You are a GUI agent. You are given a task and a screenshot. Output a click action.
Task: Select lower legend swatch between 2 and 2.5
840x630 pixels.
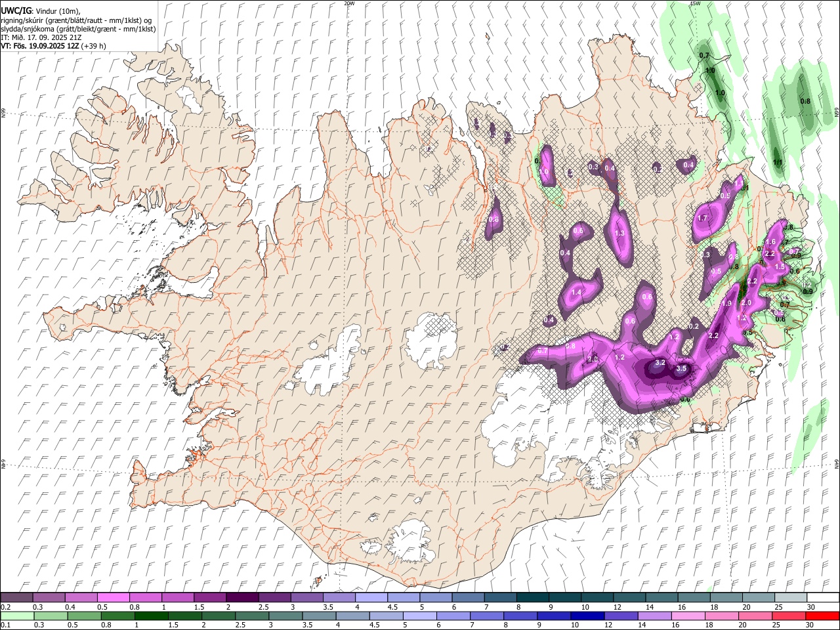click(219, 616)
